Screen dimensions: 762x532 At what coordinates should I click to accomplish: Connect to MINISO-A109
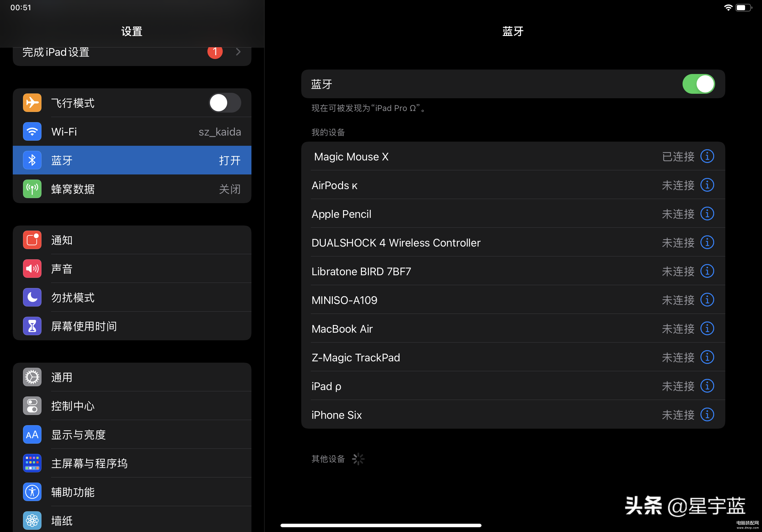tap(513, 300)
